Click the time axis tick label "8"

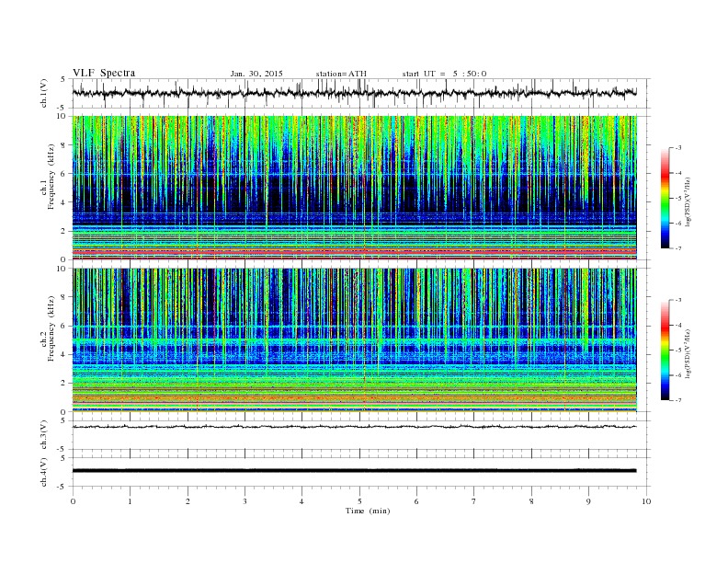point(531,501)
